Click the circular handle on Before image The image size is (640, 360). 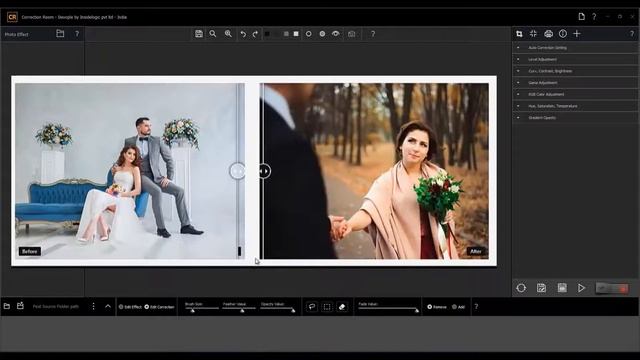coord(237,171)
